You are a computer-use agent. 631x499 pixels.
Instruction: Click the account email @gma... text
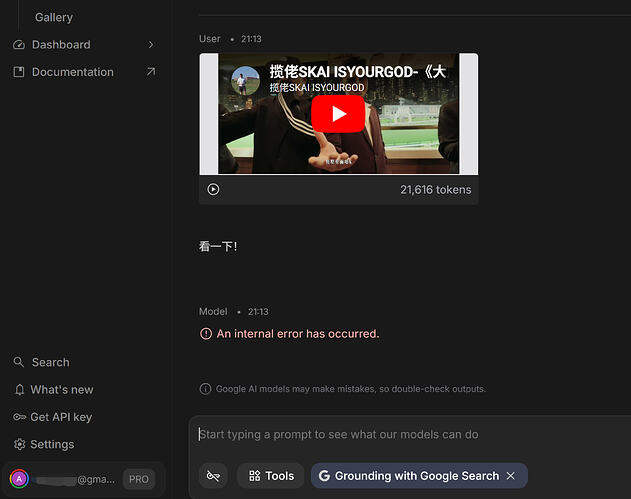[96, 479]
